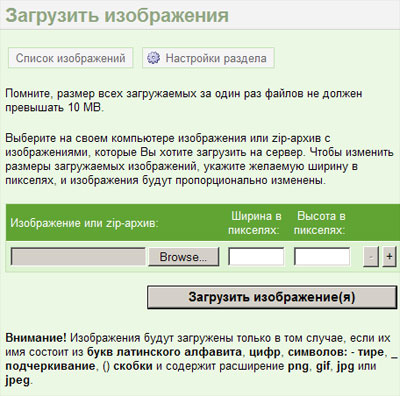Open the Настройки раздела button
This screenshot has height=396, width=400.
(208, 58)
